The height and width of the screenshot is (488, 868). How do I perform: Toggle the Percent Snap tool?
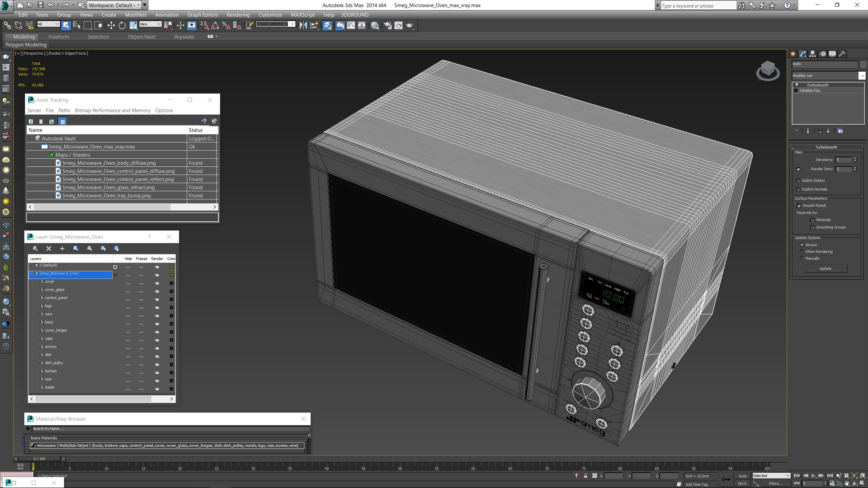pyautogui.click(x=226, y=25)
